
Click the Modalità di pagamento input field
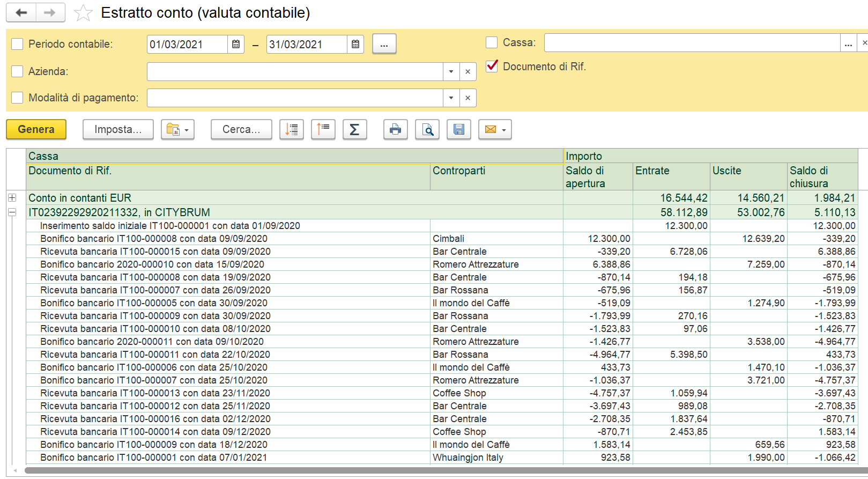click(x=295, y=98)
